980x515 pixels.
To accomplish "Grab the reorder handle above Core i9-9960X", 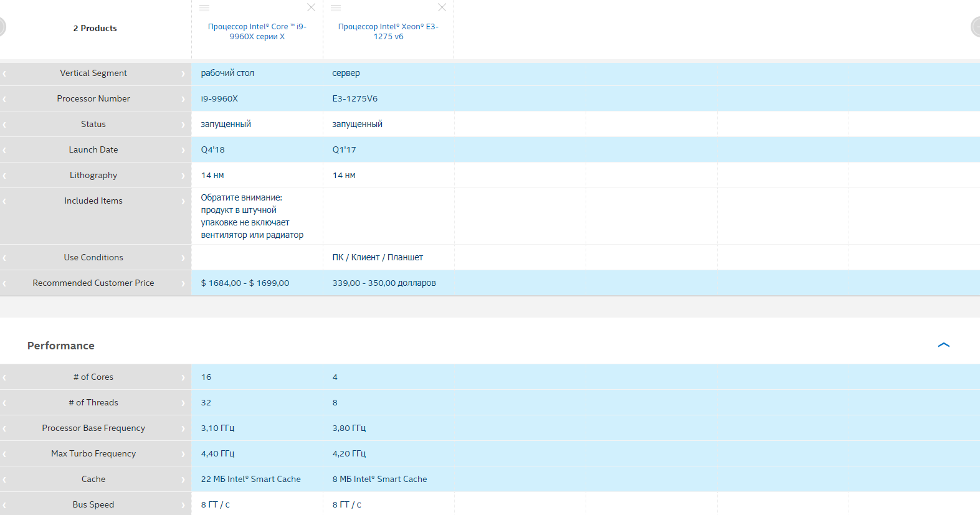I will click(x=204, y=8).
